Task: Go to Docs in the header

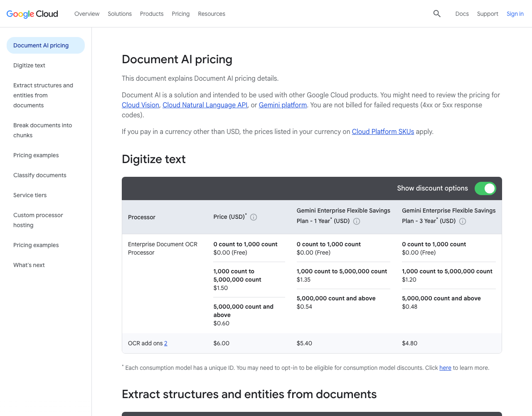Action: pos(462,14)
